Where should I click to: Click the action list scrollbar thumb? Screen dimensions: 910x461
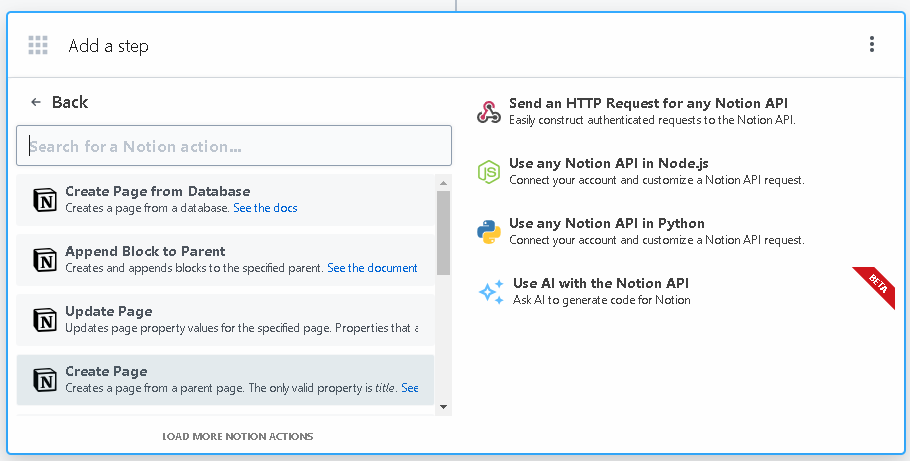coord(443,232)
